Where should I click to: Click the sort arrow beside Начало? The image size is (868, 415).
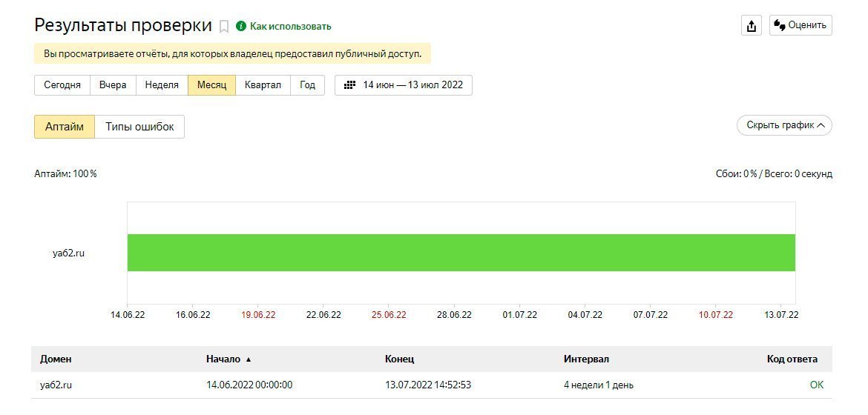[x=248, y=359]
